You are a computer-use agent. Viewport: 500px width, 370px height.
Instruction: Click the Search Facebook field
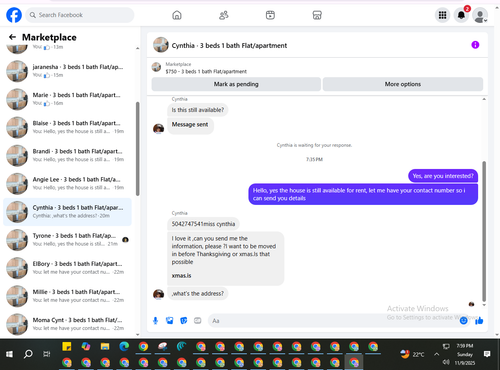pyautogui.click(x=80, y=15)
